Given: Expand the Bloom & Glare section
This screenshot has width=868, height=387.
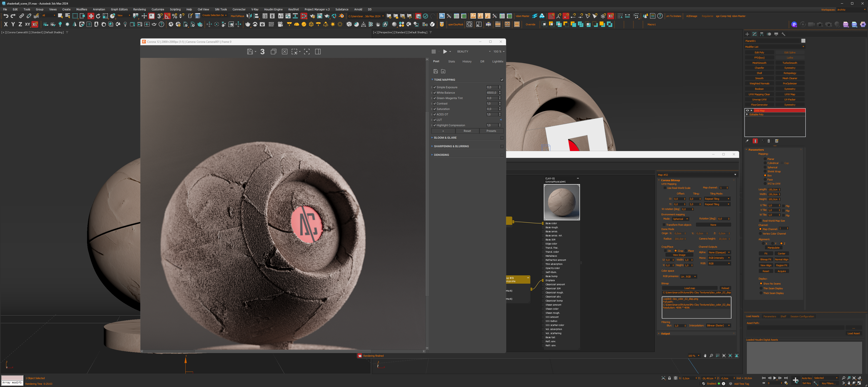Looking at the screenshot, I should (x=432, y=138).
